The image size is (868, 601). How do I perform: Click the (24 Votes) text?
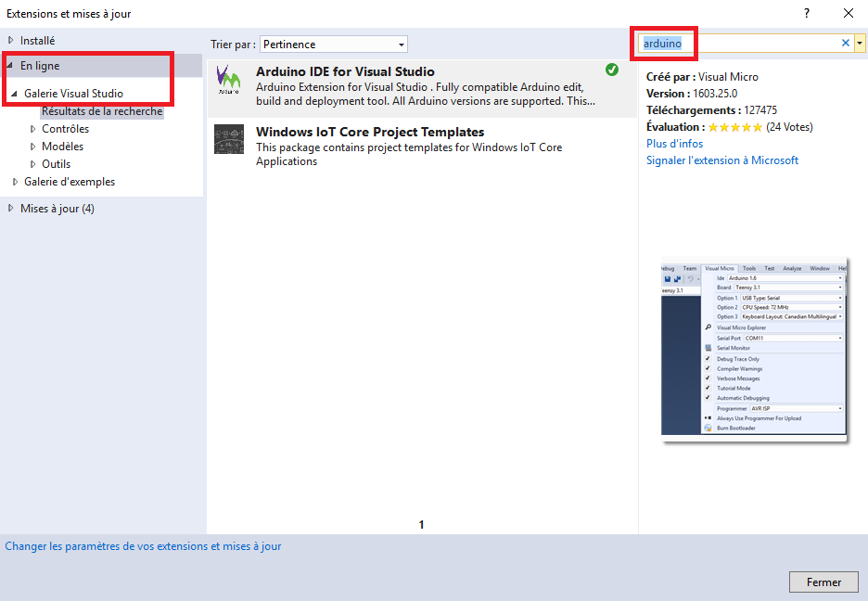789,127
